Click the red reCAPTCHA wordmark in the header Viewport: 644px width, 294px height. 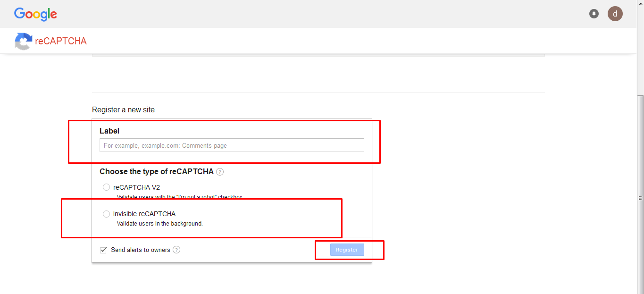click(x=60, y=42)
